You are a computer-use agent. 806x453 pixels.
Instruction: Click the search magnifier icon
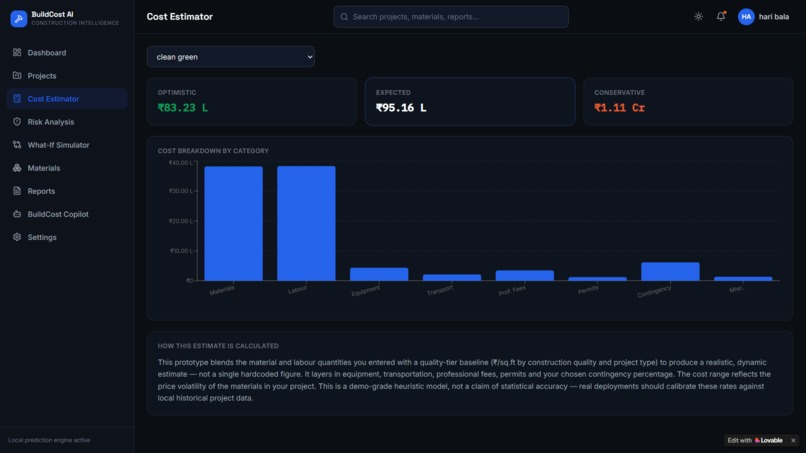[x=344, y=17]
